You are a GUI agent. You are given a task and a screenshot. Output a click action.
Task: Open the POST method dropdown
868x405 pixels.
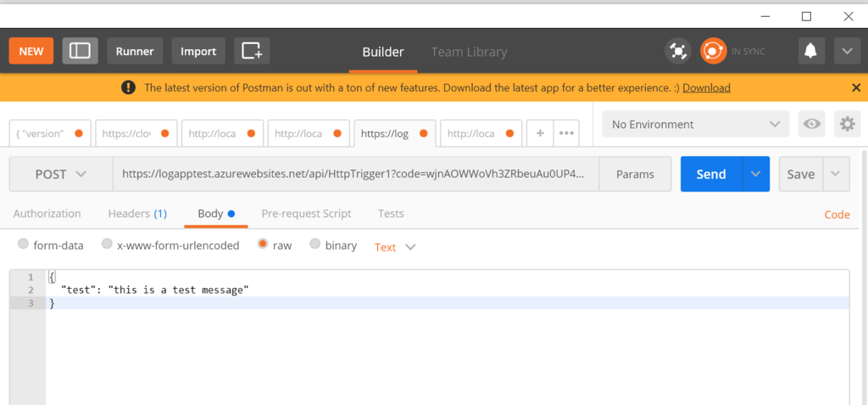61,174
